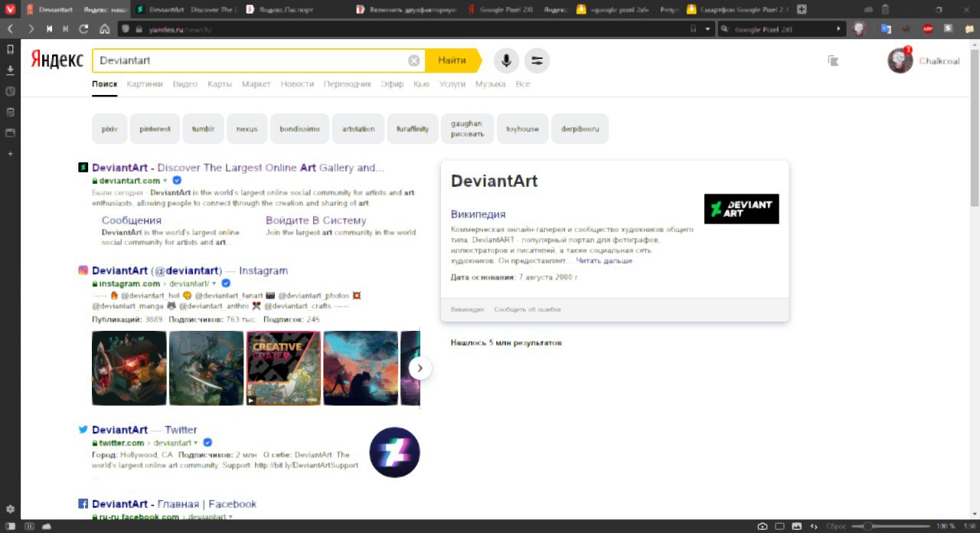
Task: Click the ABP extension icon
Action: [927, 29]
